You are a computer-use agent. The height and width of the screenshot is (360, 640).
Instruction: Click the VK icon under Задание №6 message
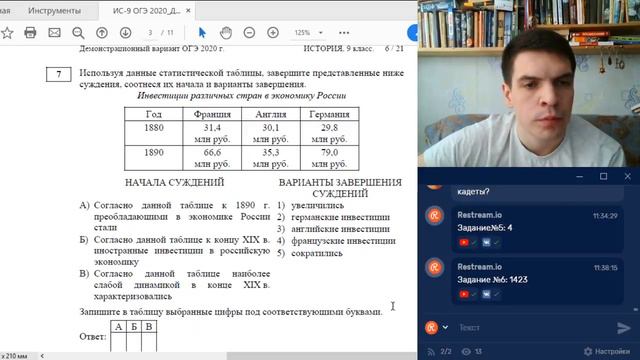486,294
